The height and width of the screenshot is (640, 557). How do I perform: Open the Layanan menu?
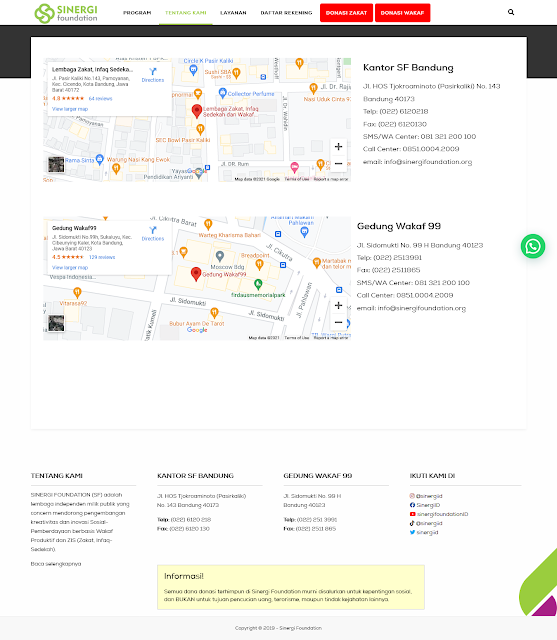pyautogui.click(x=233, y=13)
